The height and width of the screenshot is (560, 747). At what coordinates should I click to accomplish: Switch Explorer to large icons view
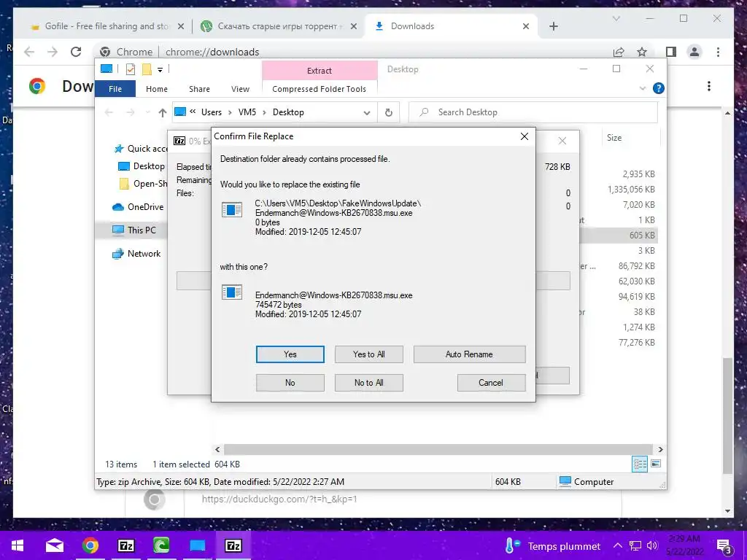pyautogui.click(x=656, y=464)
